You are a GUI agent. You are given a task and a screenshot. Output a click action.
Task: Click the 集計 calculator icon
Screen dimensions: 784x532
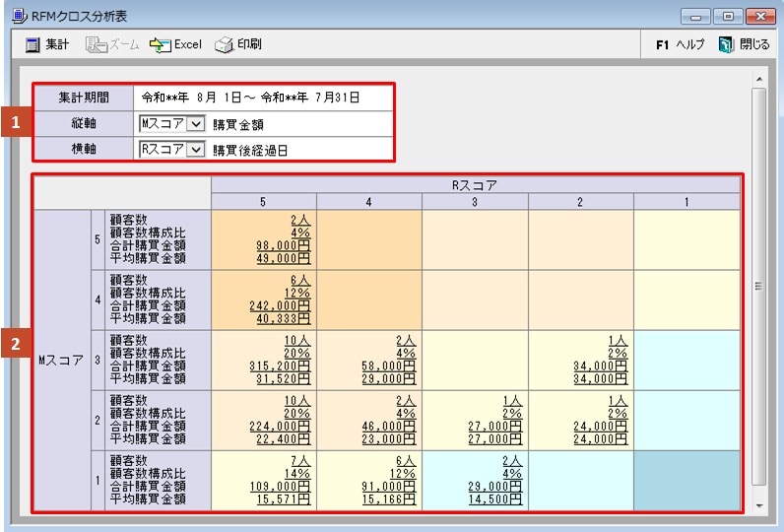33,45
